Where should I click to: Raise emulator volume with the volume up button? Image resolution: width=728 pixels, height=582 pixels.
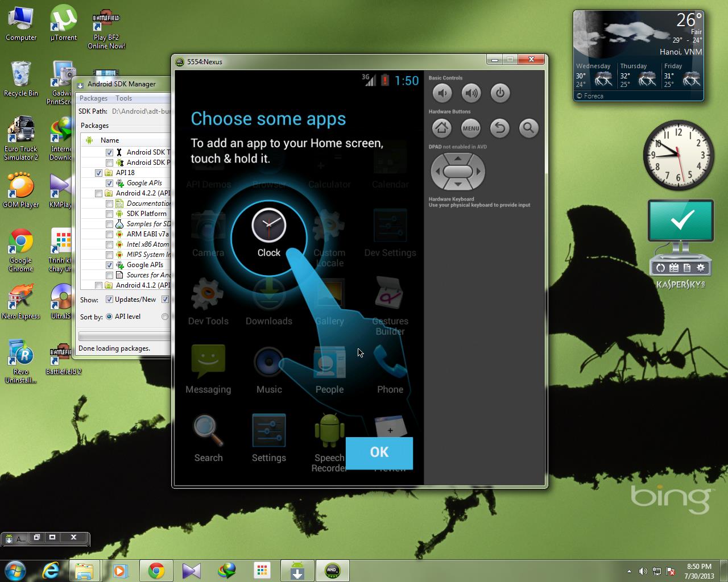click(471, 93)
